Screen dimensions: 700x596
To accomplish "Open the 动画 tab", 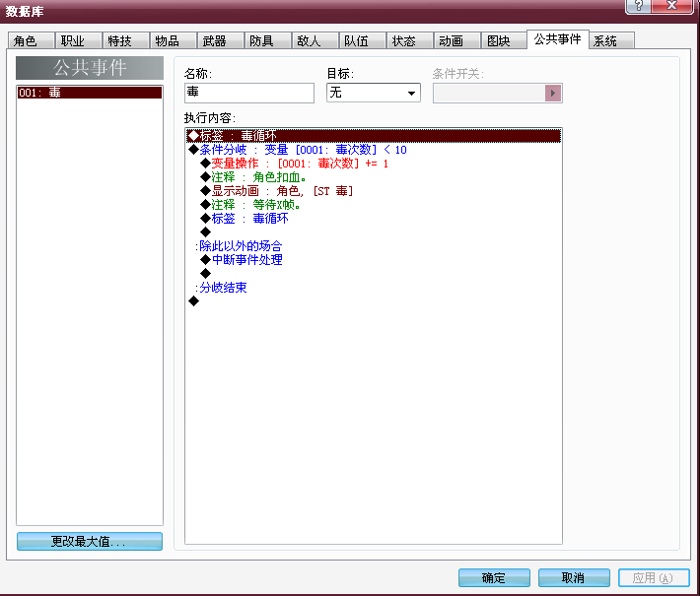I will [x=457, y=41].
